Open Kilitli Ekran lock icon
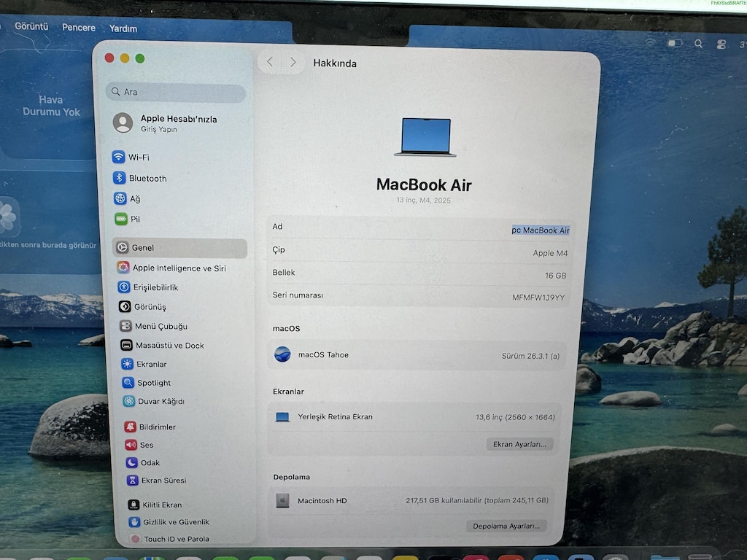Viewport: 747px width, 560px height. pyautogui.click(x=134, y=505)
